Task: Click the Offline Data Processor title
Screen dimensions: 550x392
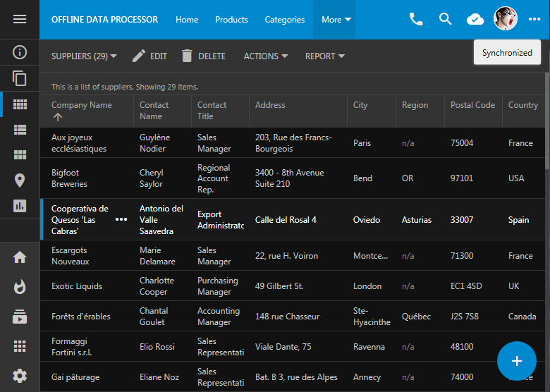Action: pos(104,20)
